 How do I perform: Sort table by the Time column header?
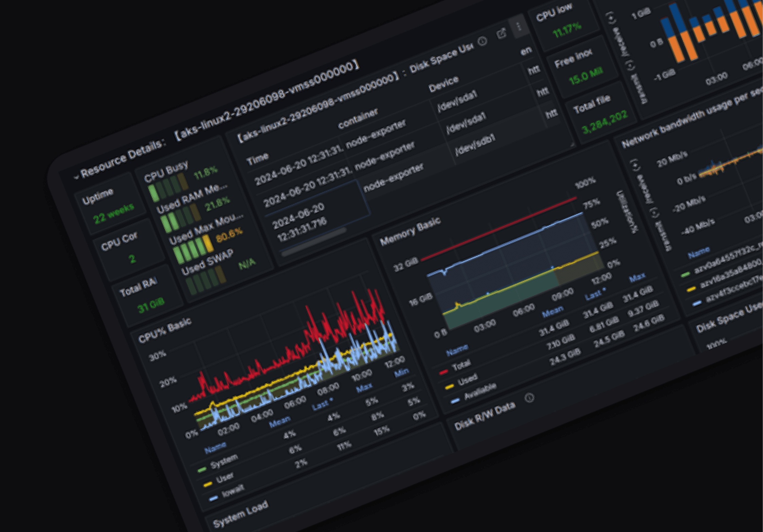coord(258,158)
